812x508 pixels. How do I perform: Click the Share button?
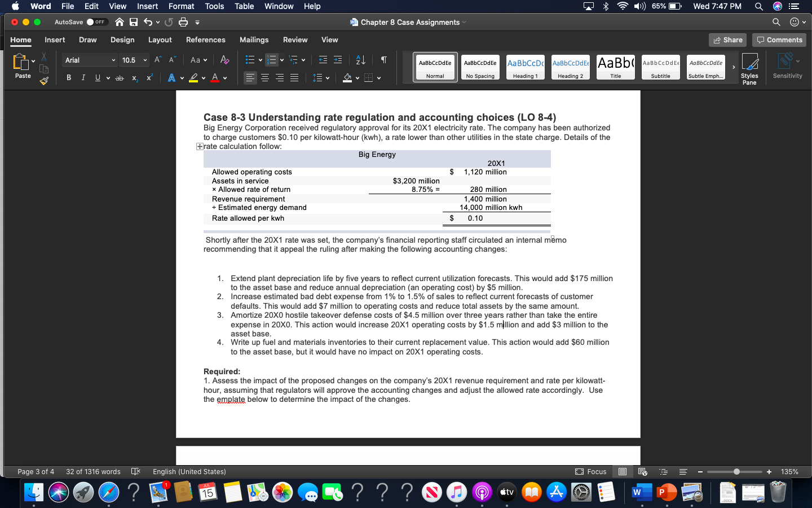727,40
